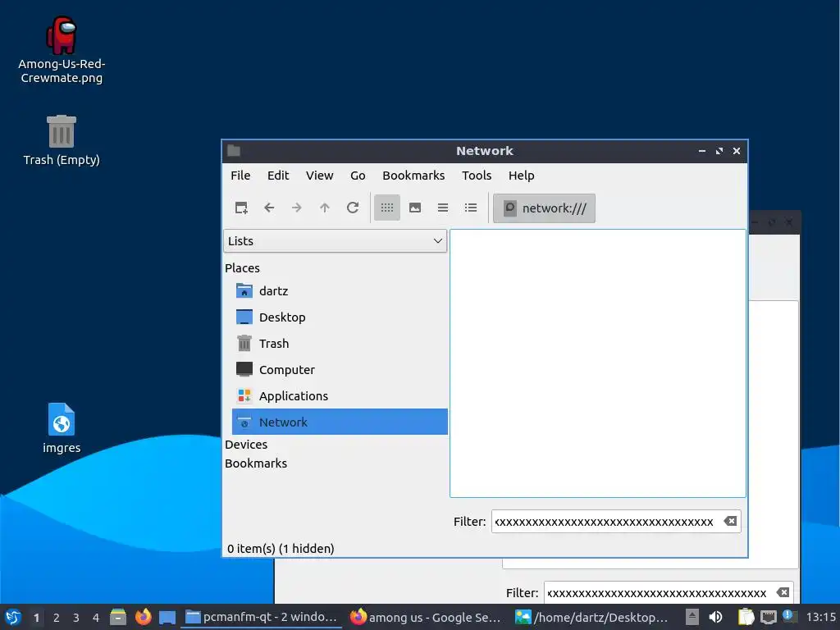840x630 pixels.
Task: Activate pcmanfm-qt taskbar button
Action: [x=262, y=617]
